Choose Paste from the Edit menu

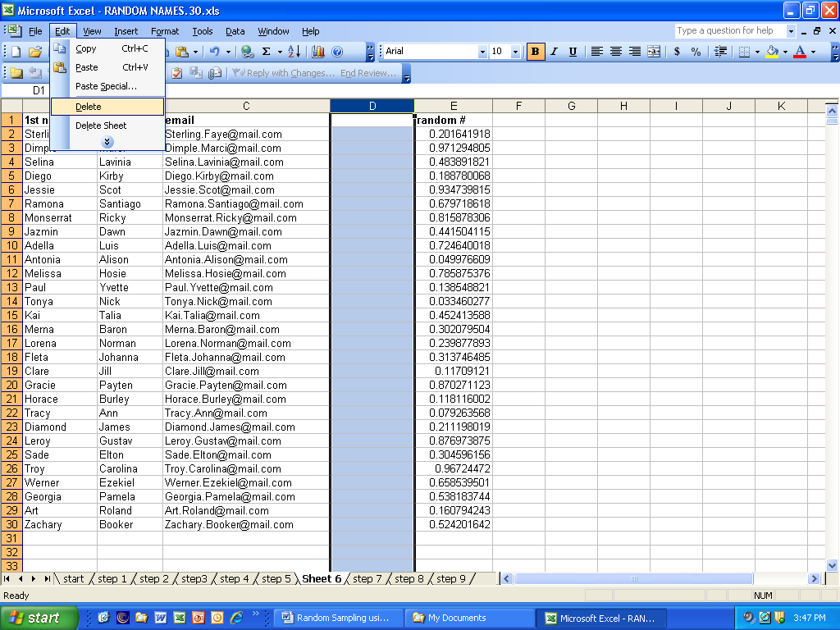coord(107,67)
